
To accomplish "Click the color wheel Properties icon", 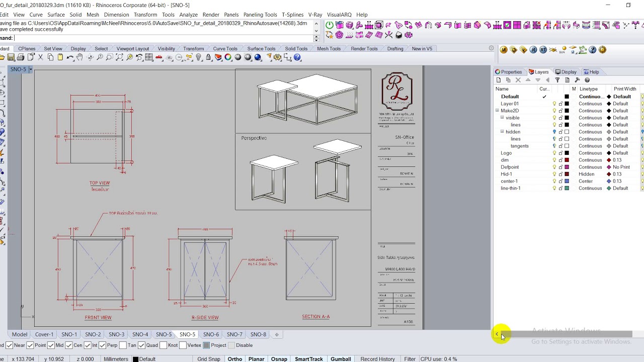I will [228, 57].
